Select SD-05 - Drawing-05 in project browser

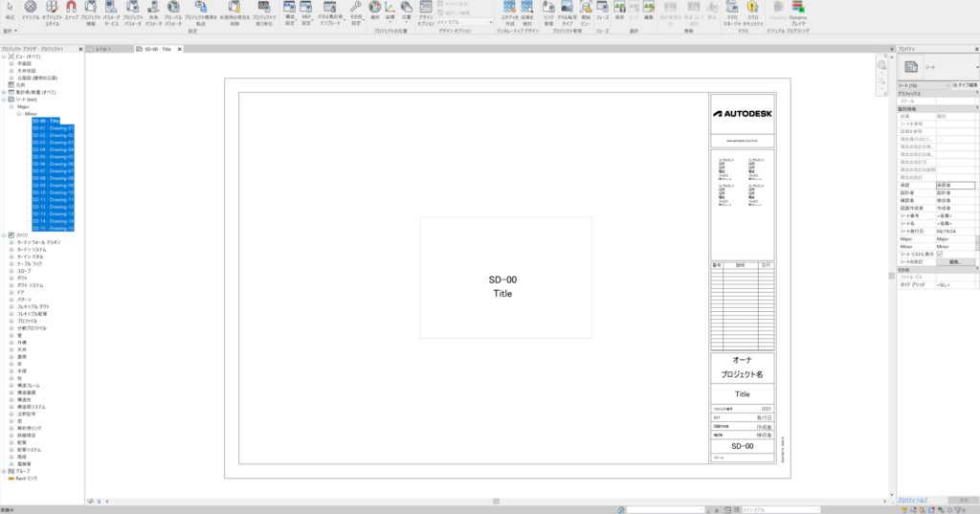click(53, 157)
